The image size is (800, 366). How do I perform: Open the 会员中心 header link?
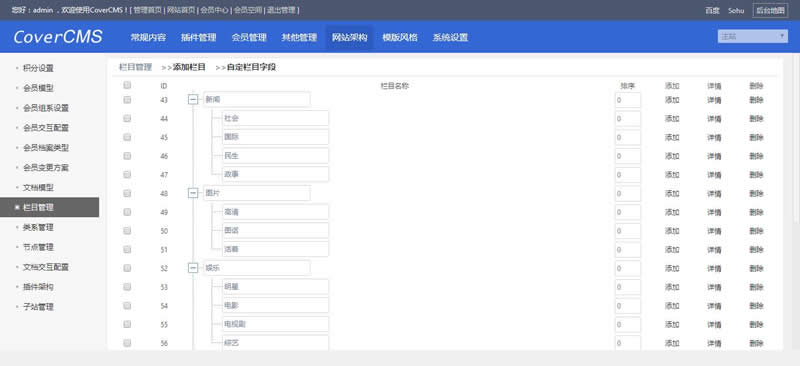214,10
